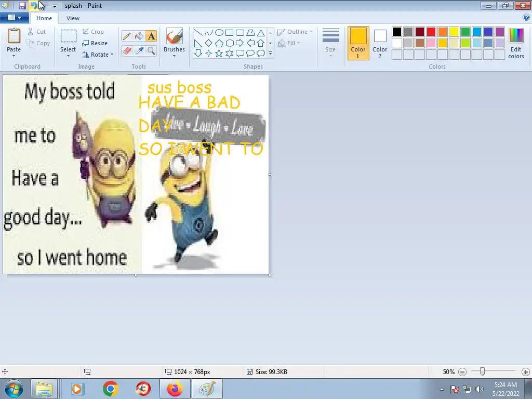532x399 pixels.
Task: Click the zoom out minus button
Action: pos(462,372)
